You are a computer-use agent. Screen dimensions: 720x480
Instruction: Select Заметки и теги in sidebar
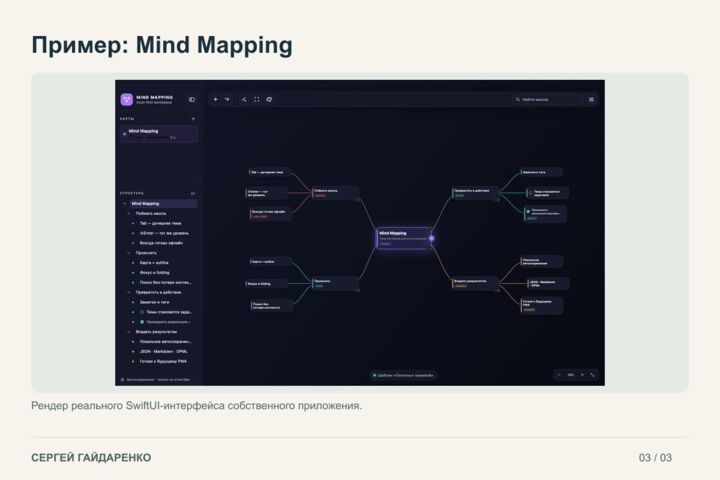[154, 302]
